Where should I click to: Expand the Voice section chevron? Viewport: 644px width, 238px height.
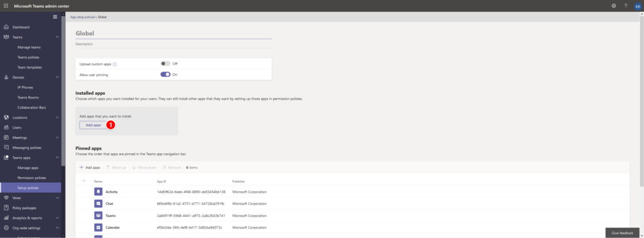57,198
